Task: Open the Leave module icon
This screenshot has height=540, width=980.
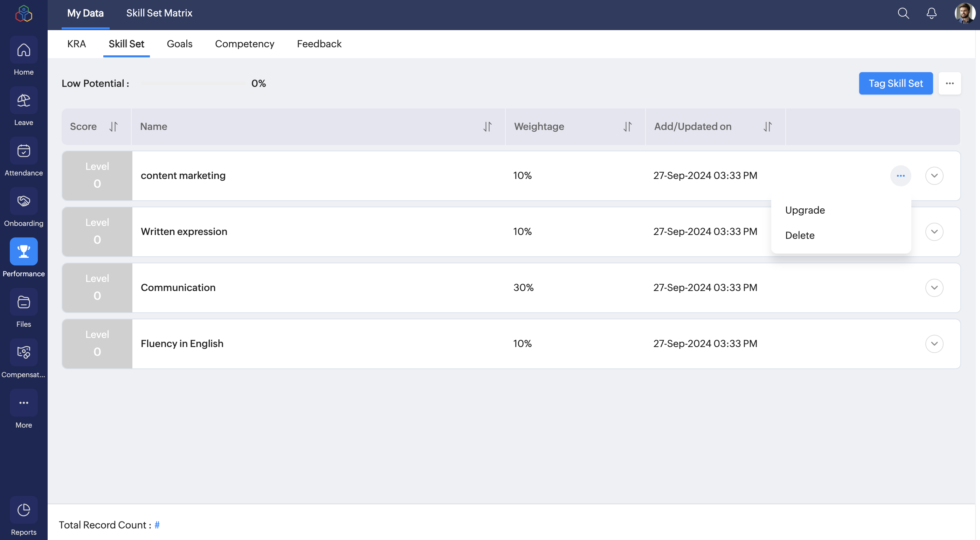Action: coord(23,101)
